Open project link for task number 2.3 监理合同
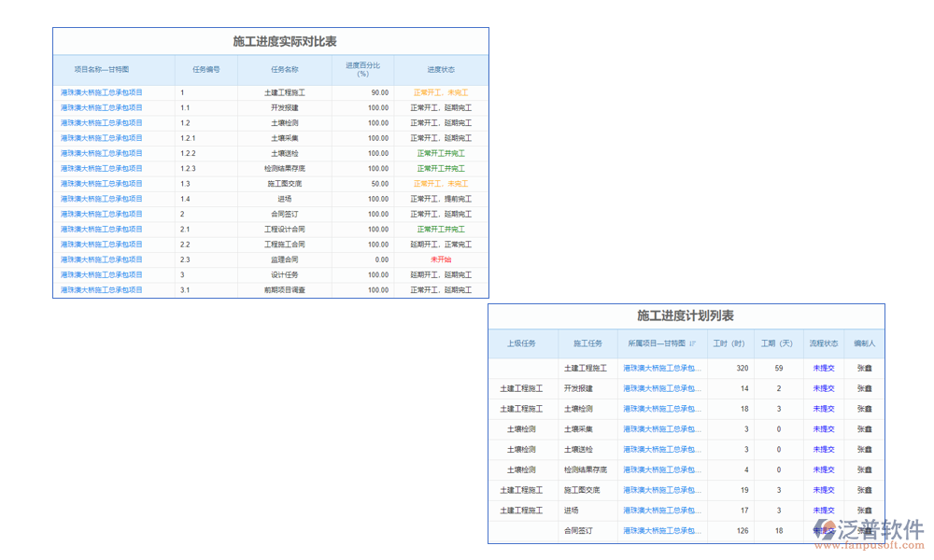934x560 pixels. pyautogui.click(x=102, y=259)
